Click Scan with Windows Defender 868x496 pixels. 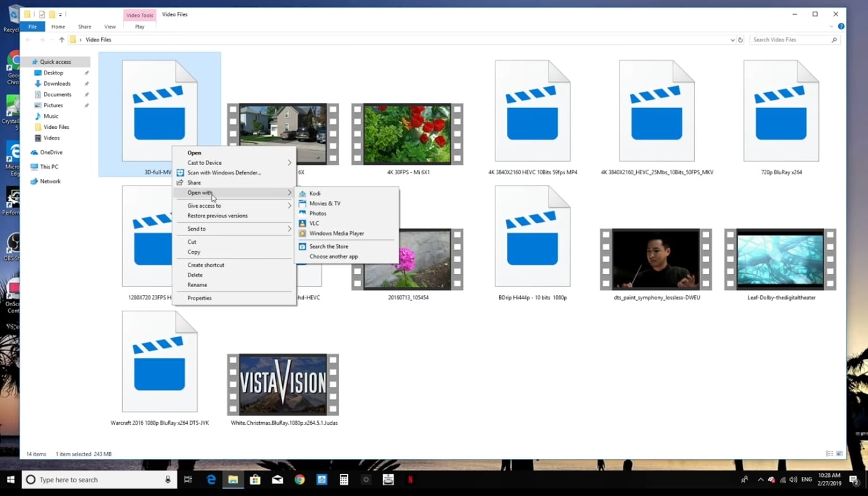click(x=224, y=172)
